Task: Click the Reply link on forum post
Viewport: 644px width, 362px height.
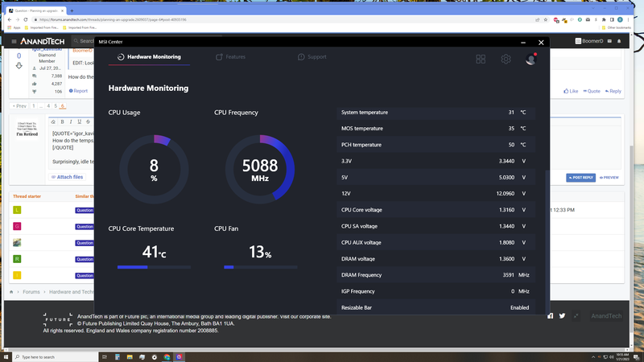Action: 613,91
